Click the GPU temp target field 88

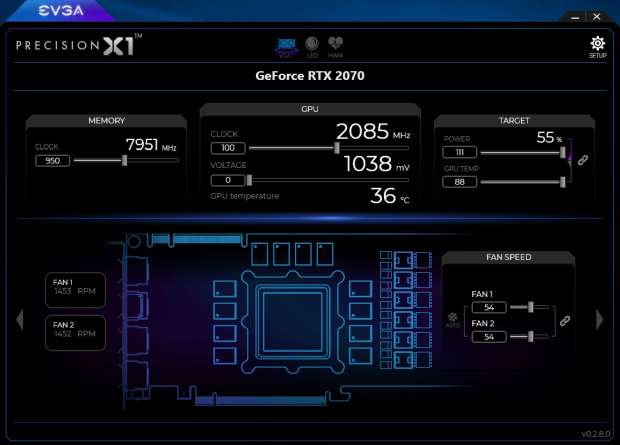coord(459,182)
